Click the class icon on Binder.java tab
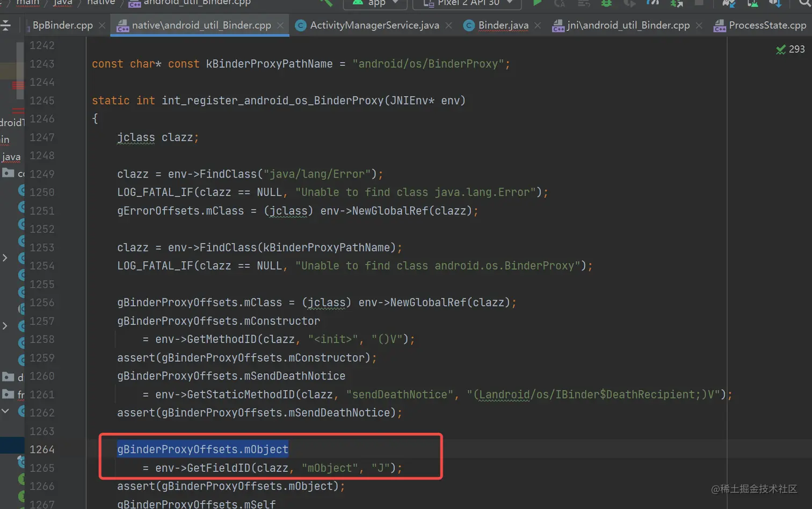This screenshot has height=509, width=812. 469,25
